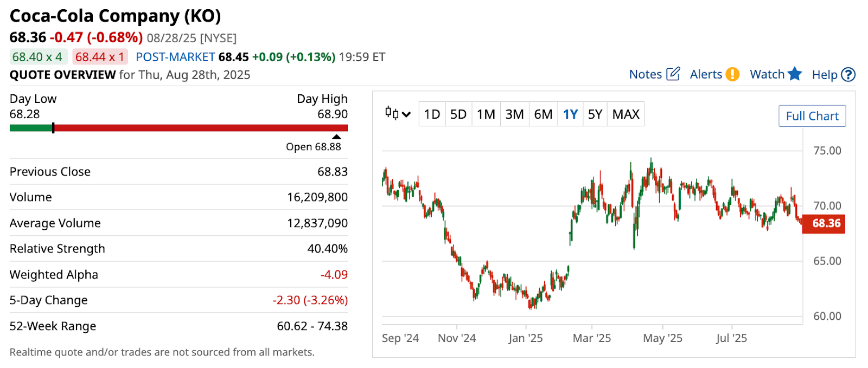Switch chart to 1M range
The height and width of the screenshot is (368, 868).
point(486,114)
